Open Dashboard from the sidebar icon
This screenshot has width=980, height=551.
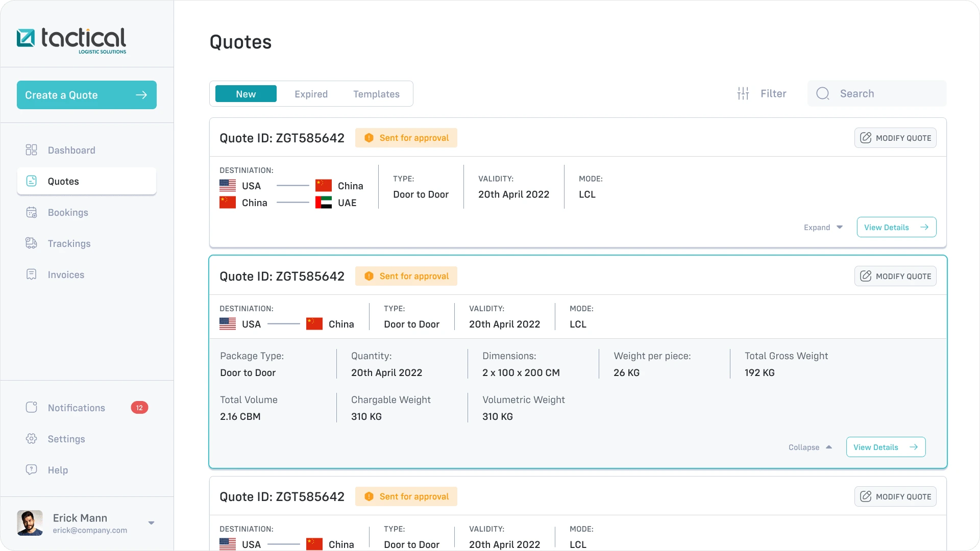click(x=31, y=150)
